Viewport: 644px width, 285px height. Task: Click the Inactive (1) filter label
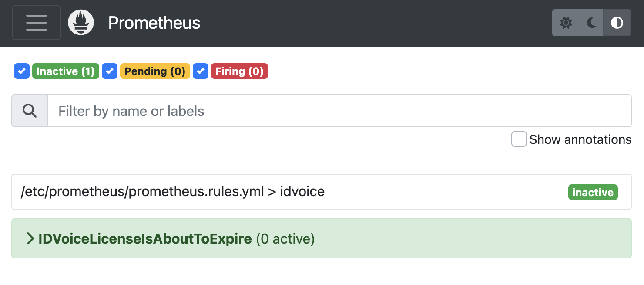(65, 71)
